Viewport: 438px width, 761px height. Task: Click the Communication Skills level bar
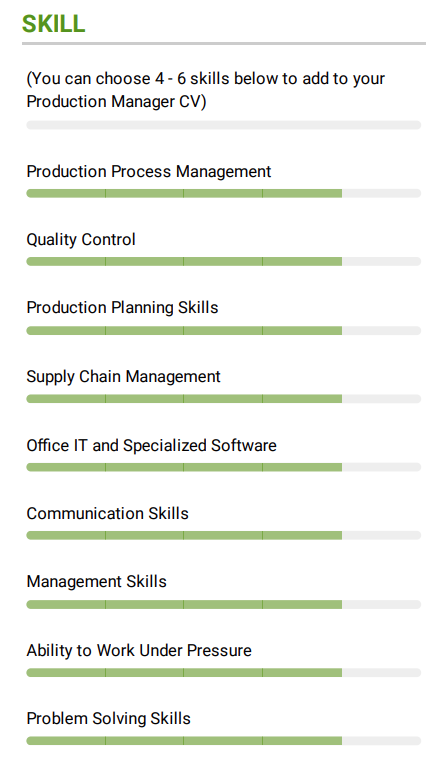click(x=223, y=535)
